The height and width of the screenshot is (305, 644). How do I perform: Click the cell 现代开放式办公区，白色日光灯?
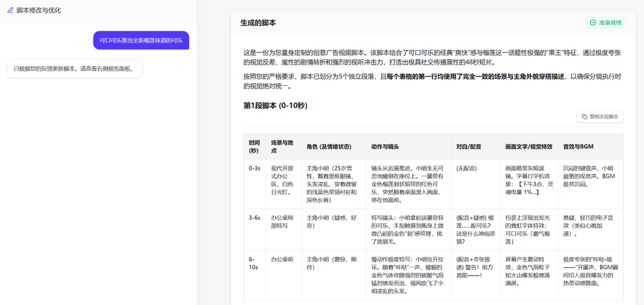[283, 184]
